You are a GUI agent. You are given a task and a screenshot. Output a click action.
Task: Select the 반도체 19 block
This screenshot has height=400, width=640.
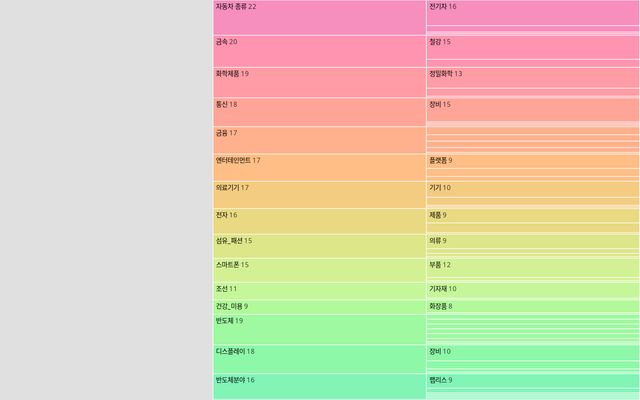point(320,329)
